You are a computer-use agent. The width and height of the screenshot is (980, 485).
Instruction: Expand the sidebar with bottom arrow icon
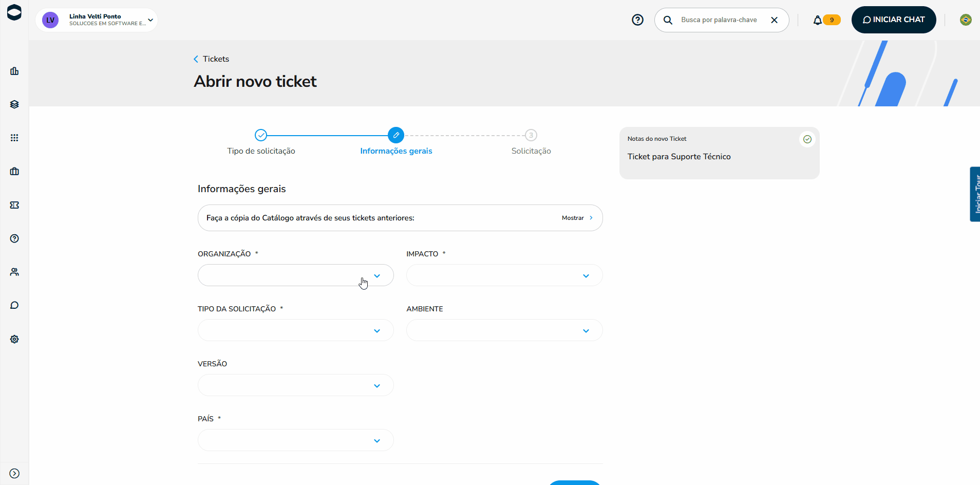14,474
